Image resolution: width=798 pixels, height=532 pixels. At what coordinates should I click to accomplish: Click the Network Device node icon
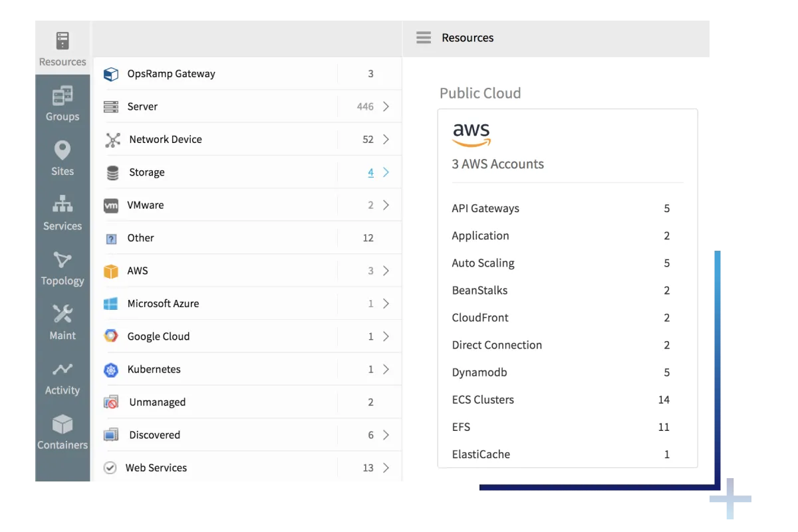(x=113, y=140)
